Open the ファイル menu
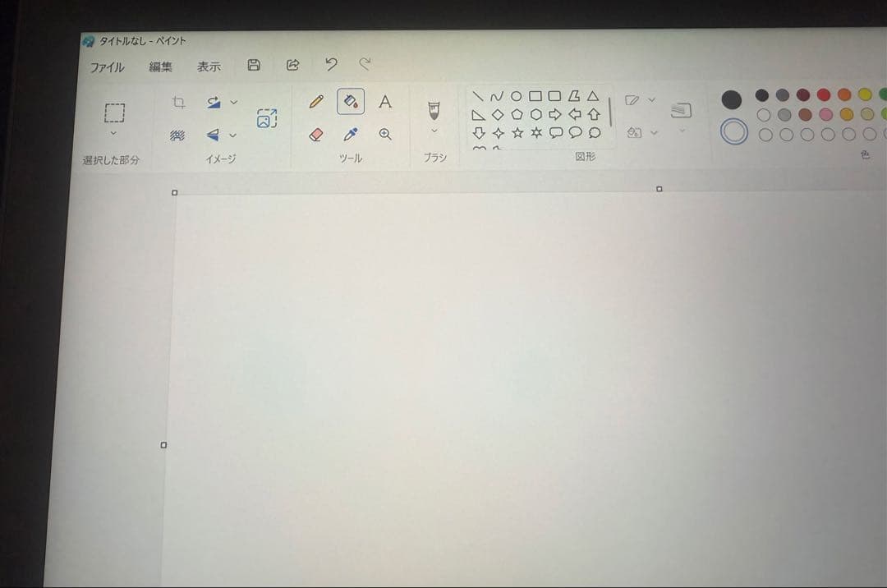 (x=108, y=67)
